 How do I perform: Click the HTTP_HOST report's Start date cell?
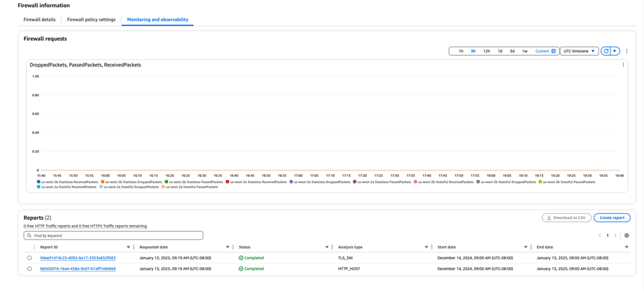(475, 268)
